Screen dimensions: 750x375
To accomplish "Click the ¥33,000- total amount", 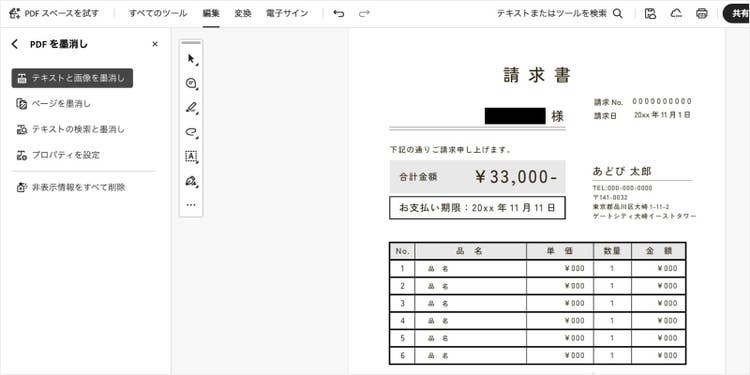I will coord(516,177).
